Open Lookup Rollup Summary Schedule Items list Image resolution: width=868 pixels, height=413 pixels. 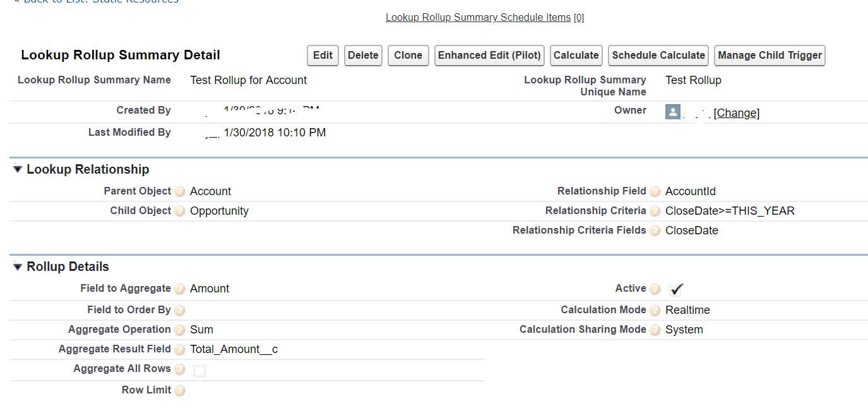[477, 17]
